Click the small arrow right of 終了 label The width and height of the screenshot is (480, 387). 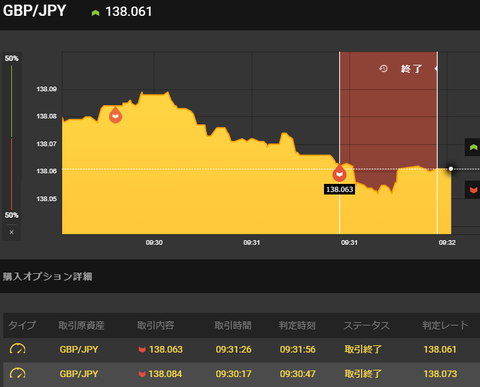pos(436,68)
